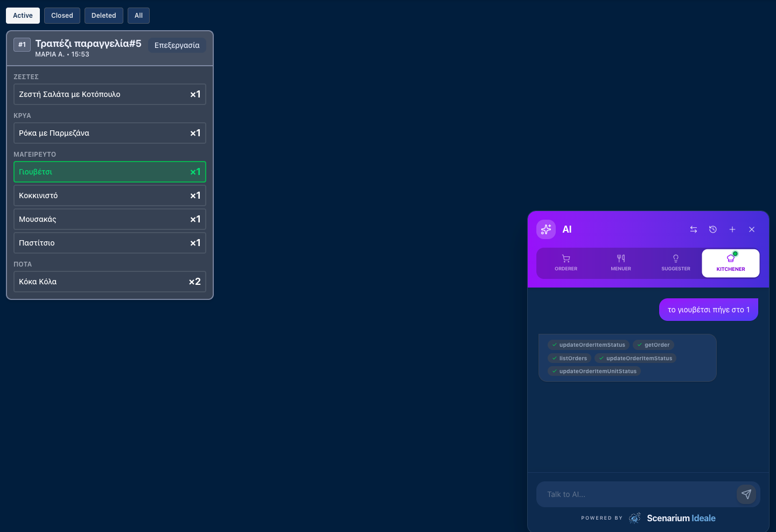Click the getOrder tool call chip
Screen dimensions: 776x532
pyautogui.click(x=653, y=345)
